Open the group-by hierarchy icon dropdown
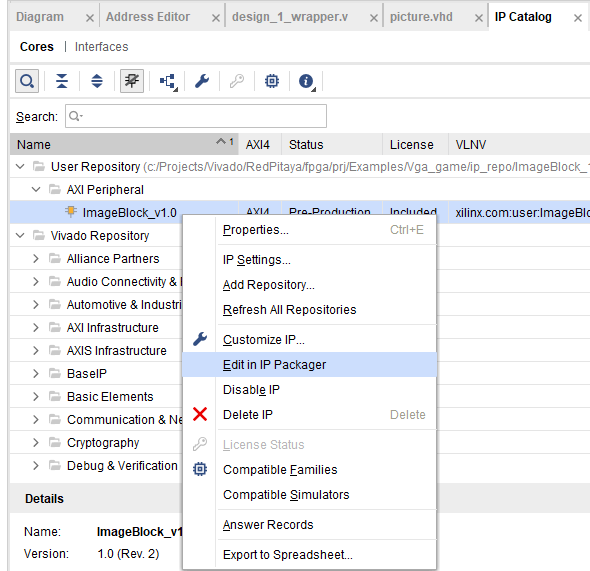This screenshot has width=590, height=571. click(168, 81)
